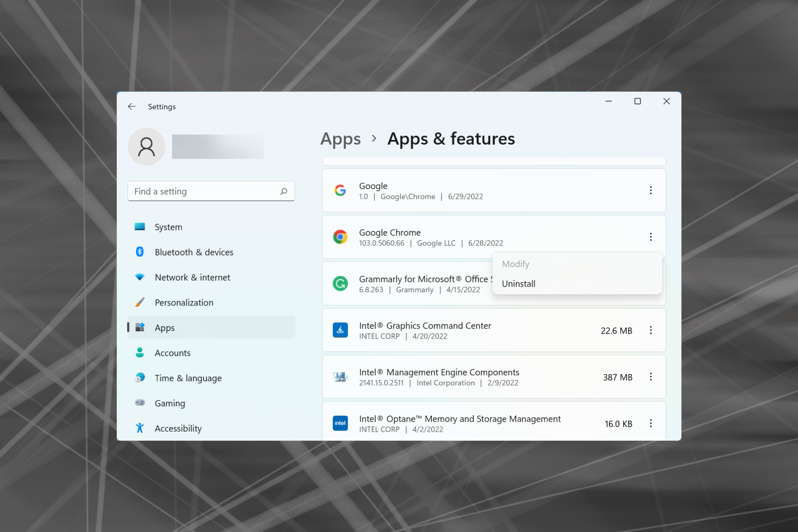Open options for Intel Graphics Command Center
This screenshot has height=532, width=798.
(651, 330)
